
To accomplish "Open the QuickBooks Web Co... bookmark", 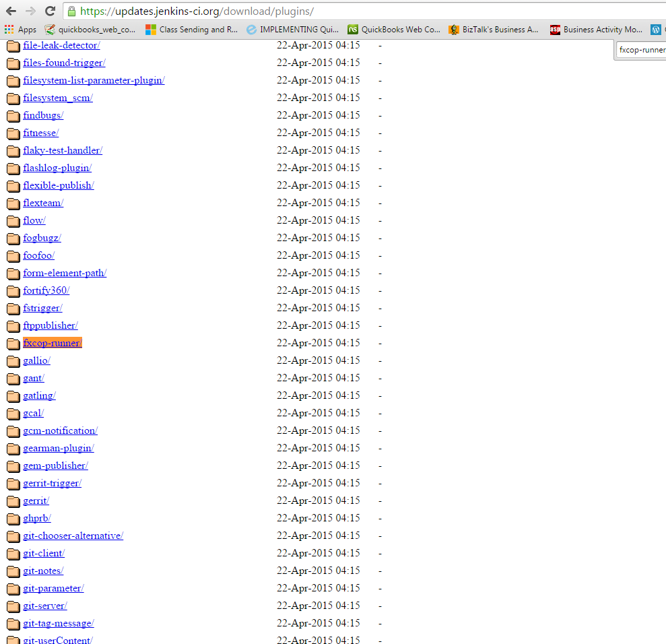I will click(394, 30).
